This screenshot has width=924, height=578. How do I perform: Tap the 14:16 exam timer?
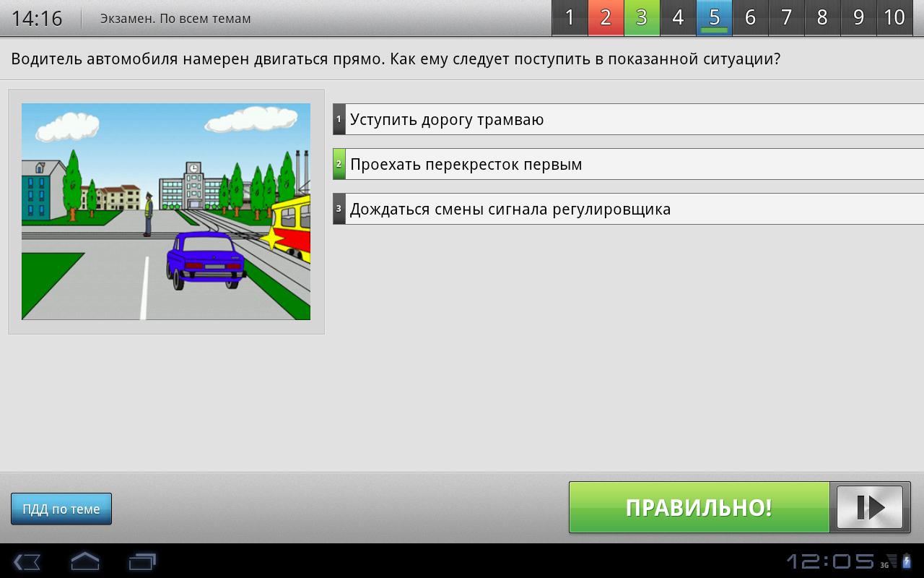coord(37,18)
